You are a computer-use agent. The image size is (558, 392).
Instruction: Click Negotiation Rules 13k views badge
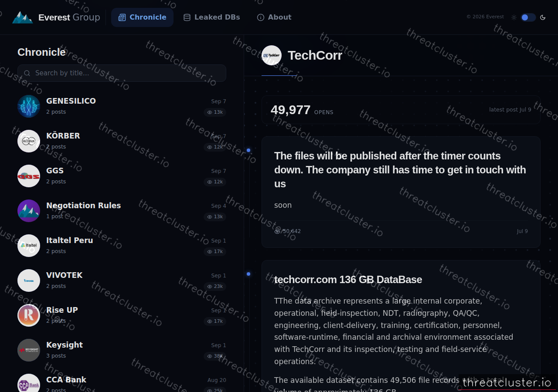(215, 217)
